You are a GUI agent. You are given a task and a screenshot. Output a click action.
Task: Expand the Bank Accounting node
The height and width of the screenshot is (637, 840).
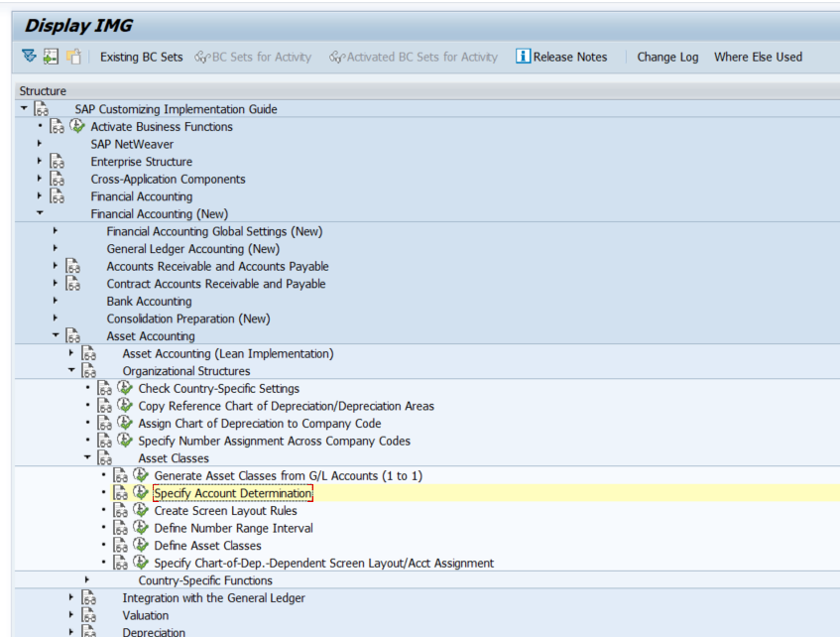tap(56, 301)
